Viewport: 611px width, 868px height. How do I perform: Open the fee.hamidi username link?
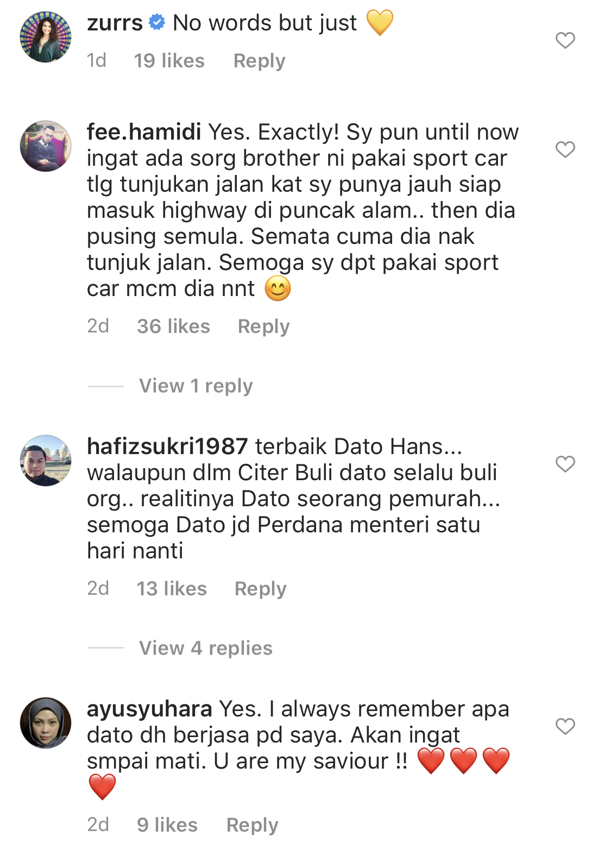click(144, 132)
